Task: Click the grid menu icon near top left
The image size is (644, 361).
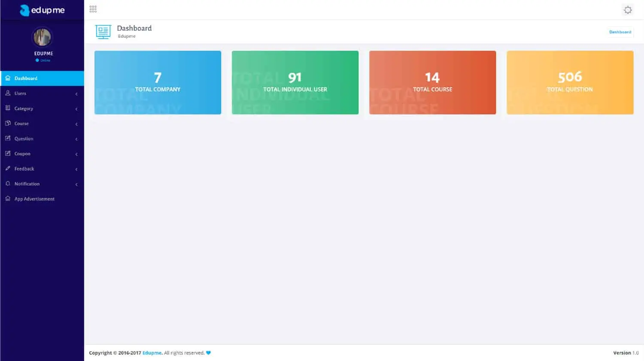Action: [93, 8]
